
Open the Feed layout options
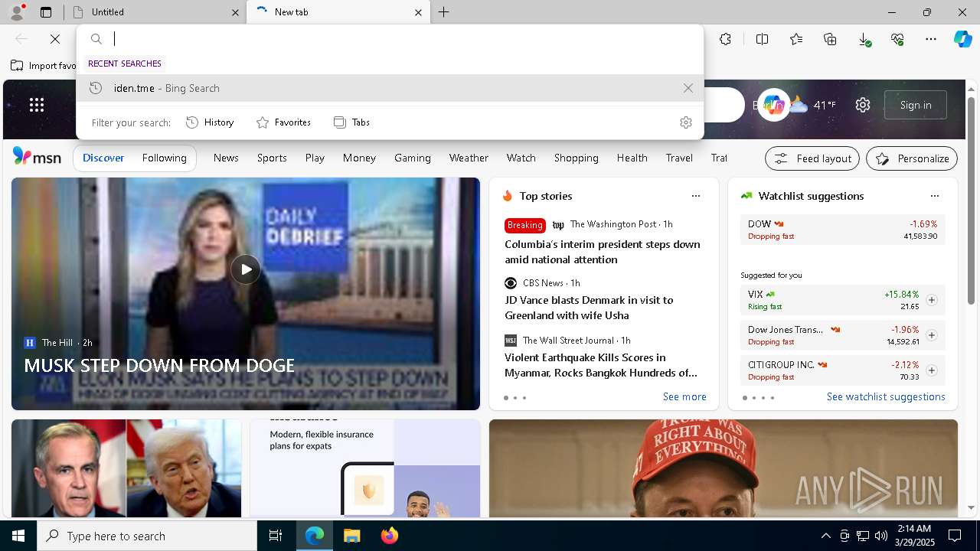[812, 158]
